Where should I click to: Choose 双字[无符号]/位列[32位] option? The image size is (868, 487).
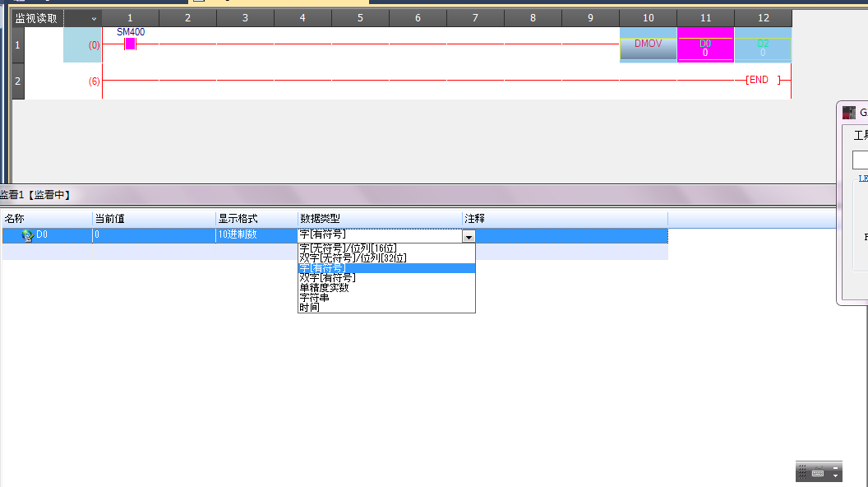click(x=353, y=258)
